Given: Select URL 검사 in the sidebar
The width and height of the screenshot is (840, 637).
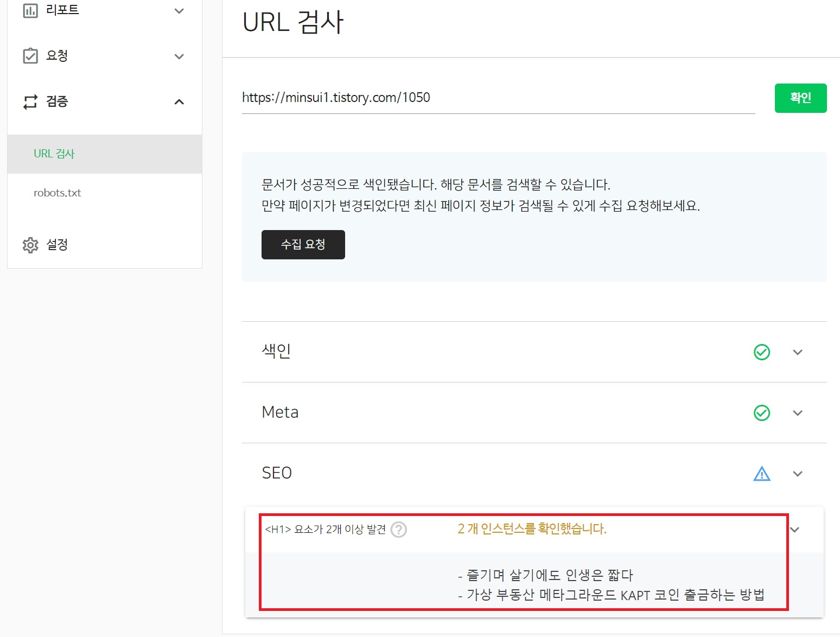Looking at the screenshot, I should 54,154.
